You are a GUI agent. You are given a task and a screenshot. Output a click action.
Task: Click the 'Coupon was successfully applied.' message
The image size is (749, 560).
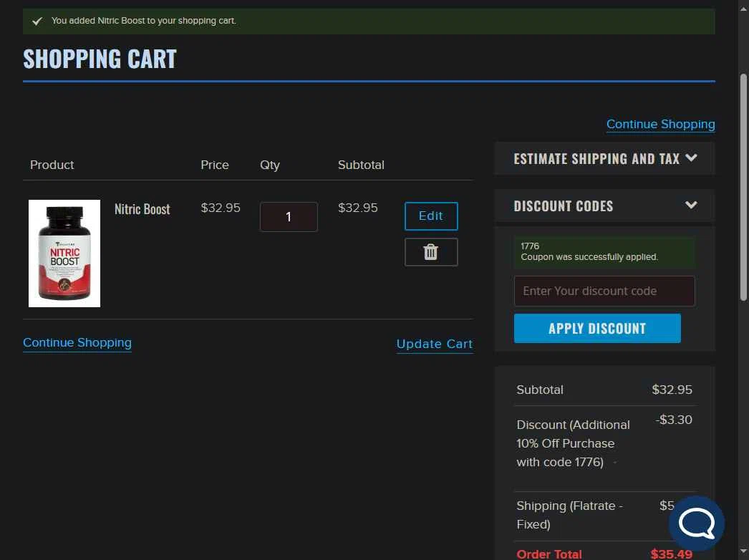click(x=589, y=257)
